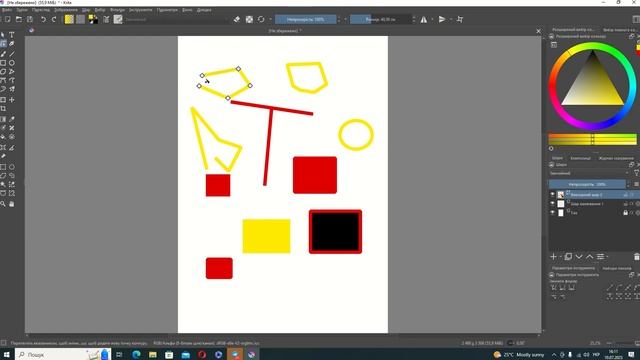
Task: Duplicate the layer in Layers panel
Action: pyautogui.click(x=568, y=256)
